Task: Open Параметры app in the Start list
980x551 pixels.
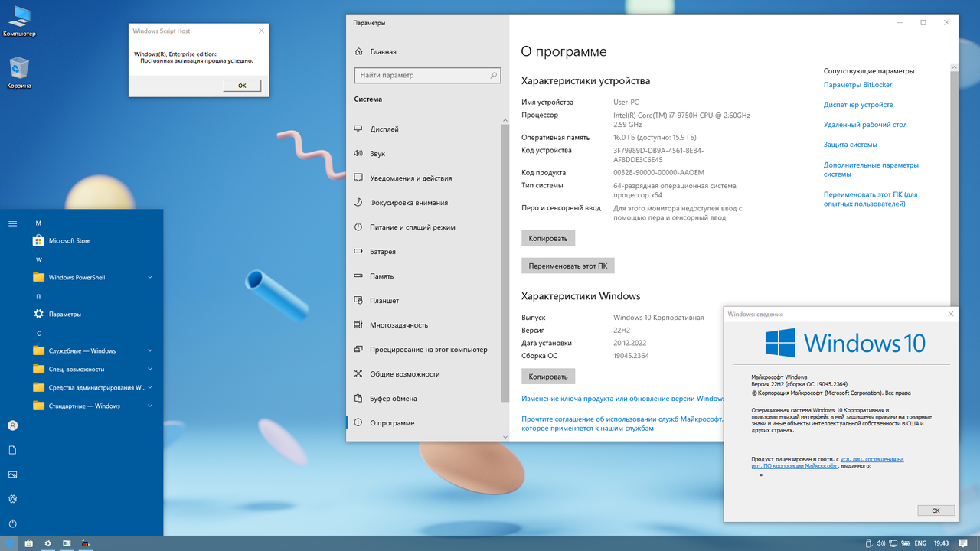Action: click(94, 314)
